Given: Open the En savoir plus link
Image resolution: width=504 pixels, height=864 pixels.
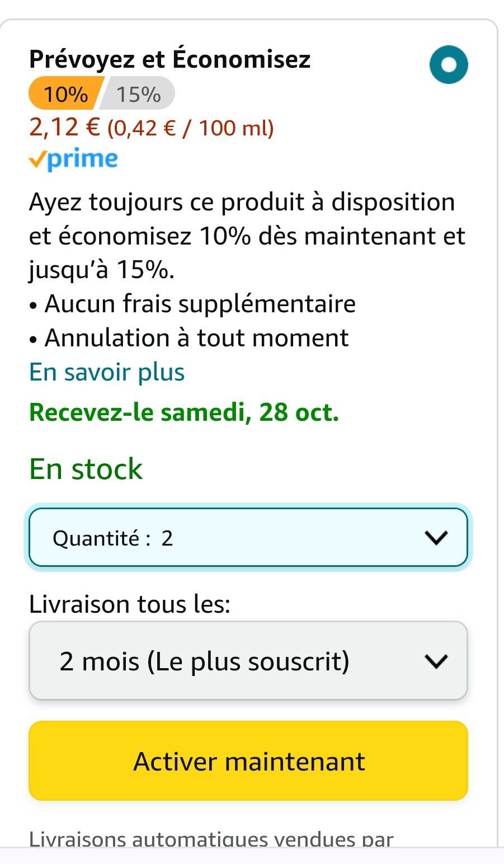Looking at the screenshot, I should click(107, 372).
